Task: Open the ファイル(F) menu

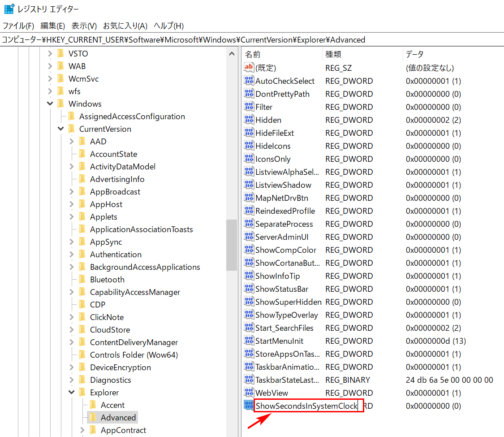Action: (x=18, y=26)
